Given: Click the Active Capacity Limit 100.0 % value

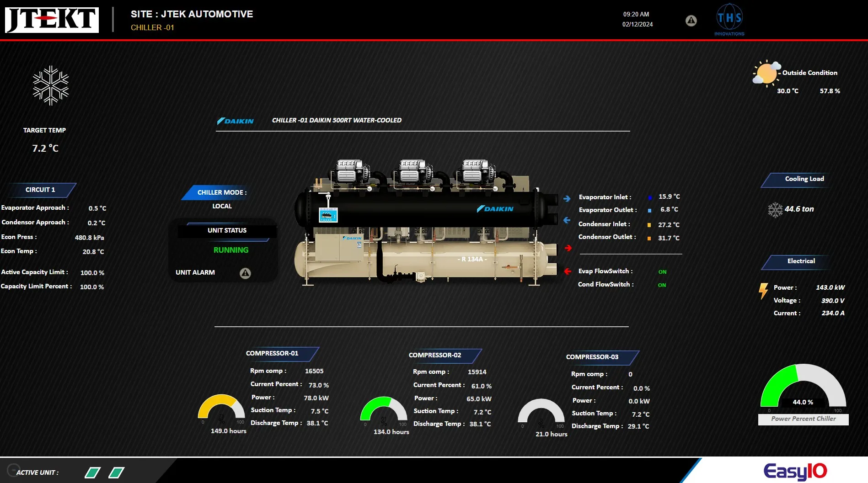Looking at the screenshot, I should pos(92,273).
